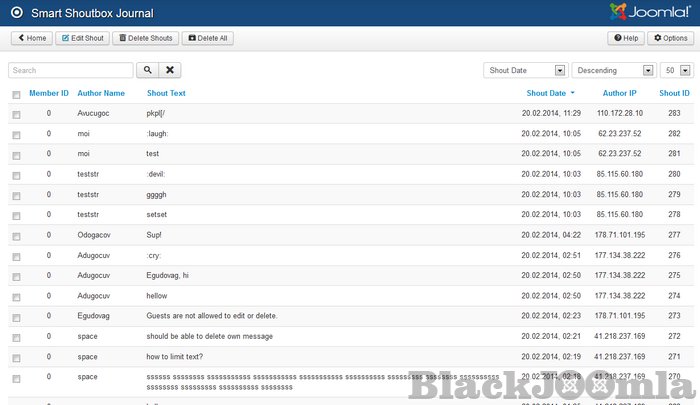Open the Help button
Viewport: 700px width, 405px height.
click(x=625, y=38)
